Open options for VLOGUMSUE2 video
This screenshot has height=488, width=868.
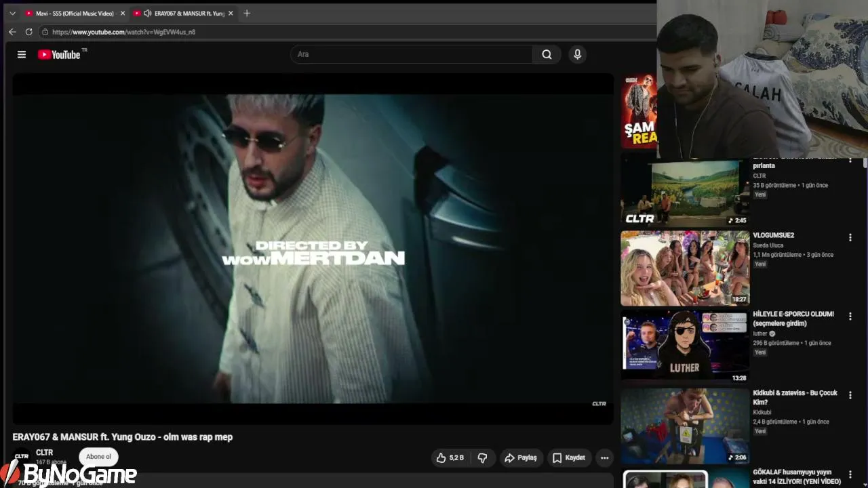[850, 238]
